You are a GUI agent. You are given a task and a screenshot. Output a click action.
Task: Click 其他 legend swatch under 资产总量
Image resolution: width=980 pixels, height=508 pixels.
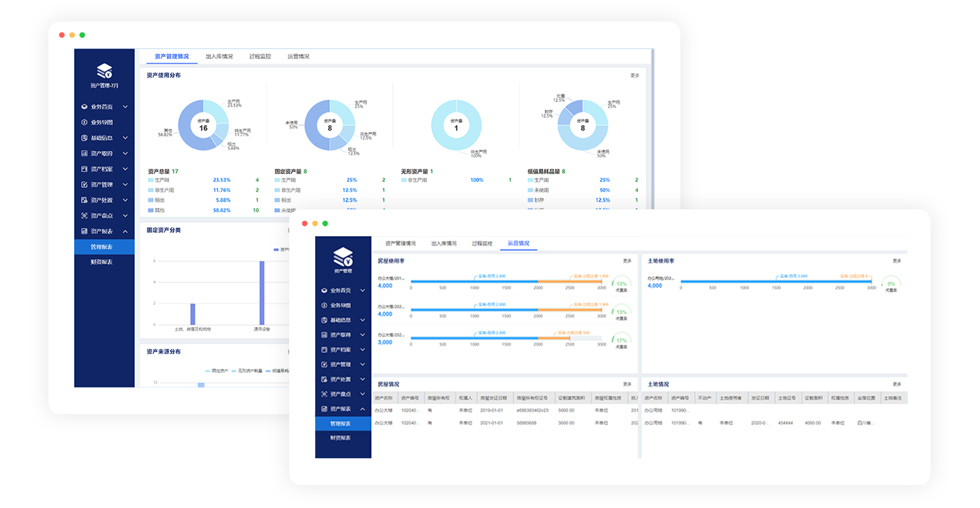[151, 210]
